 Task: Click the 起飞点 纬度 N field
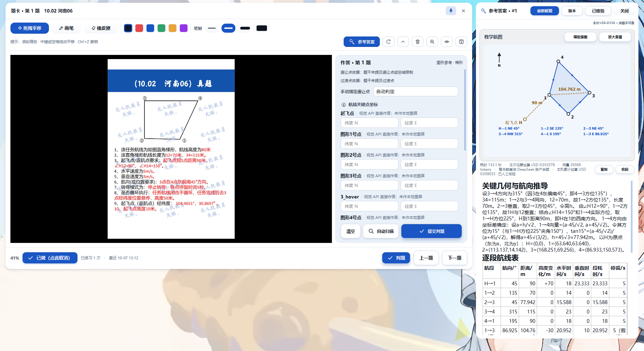(x=369, y=123)
